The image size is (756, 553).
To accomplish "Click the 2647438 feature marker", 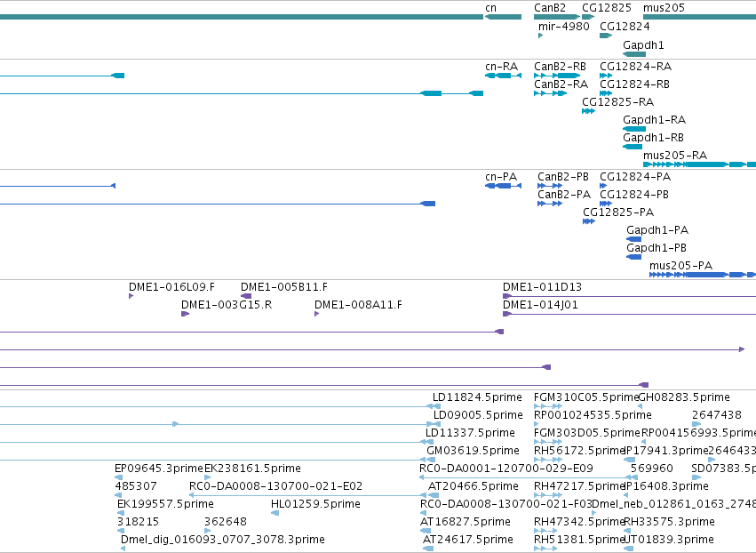I will (x=696, y=424).
